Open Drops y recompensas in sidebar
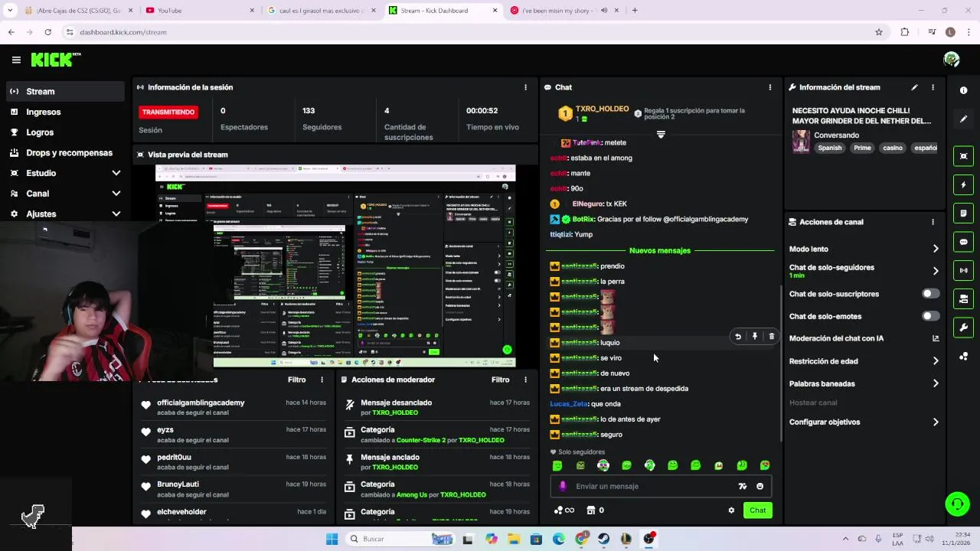Image resolution: width=980 pixels, height=551 pixels. [65, 152]
